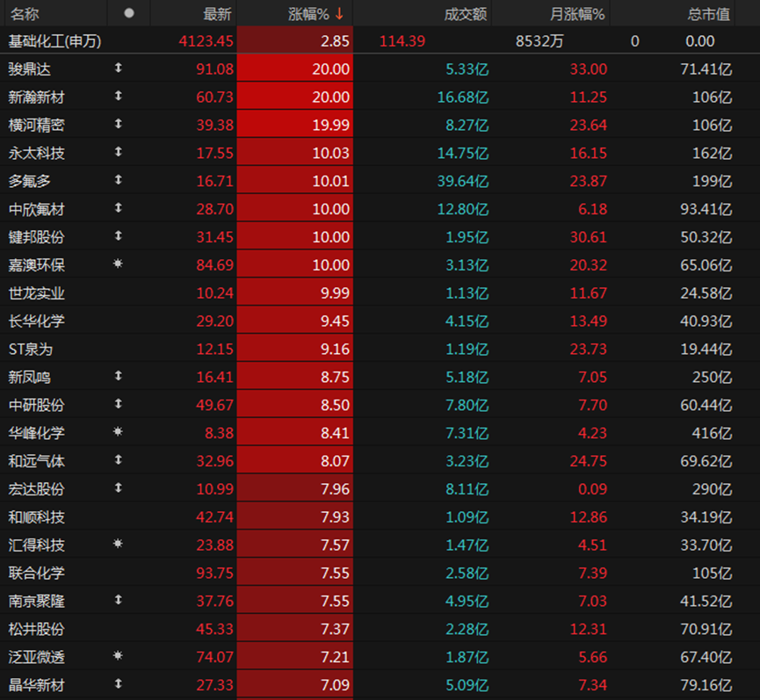Click arrow marker icon beside 多氟多
Image resolution: width=760 pixels, height=700 pixels.
coord(118,180)
